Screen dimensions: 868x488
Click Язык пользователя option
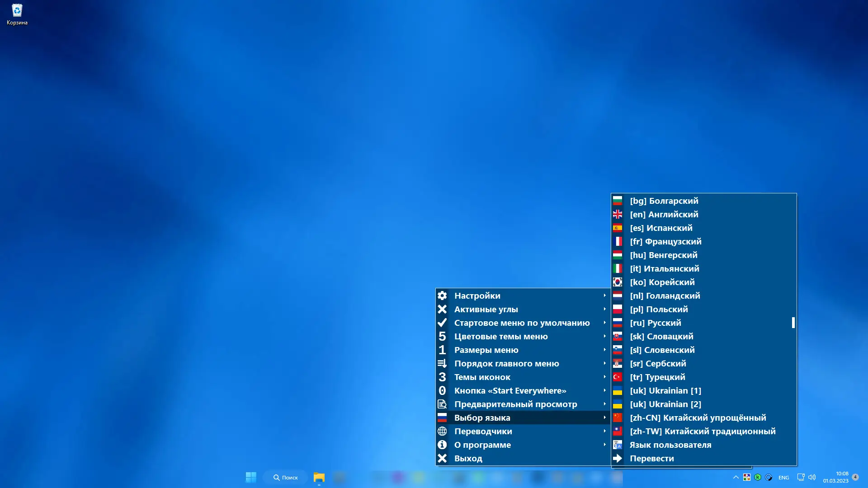(670, 445)
